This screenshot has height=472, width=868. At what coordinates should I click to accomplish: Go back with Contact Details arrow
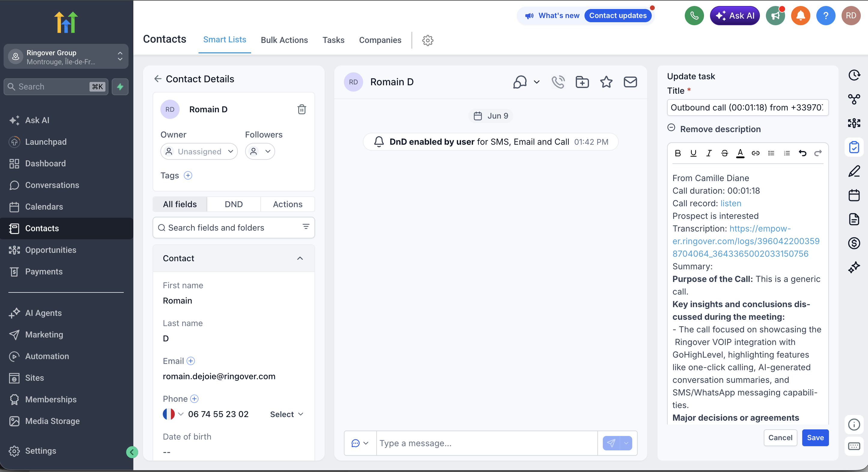(158, 79)
